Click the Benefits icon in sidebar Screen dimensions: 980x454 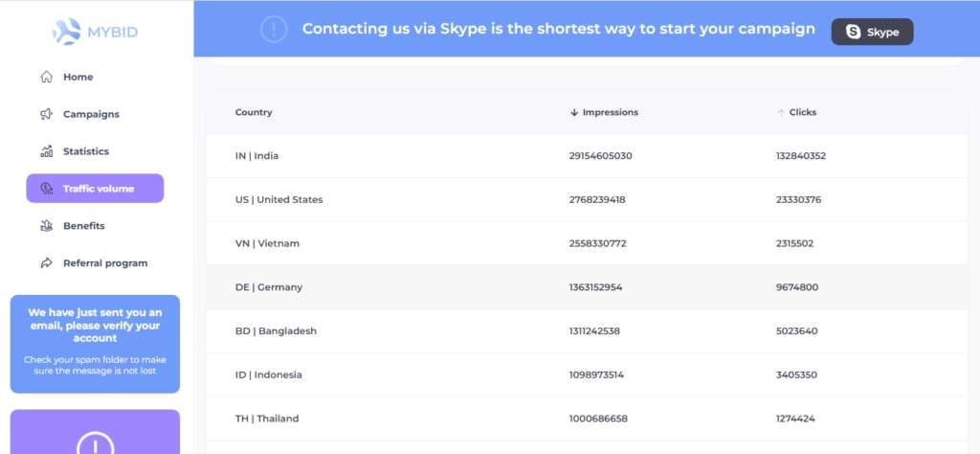point(46,226)
